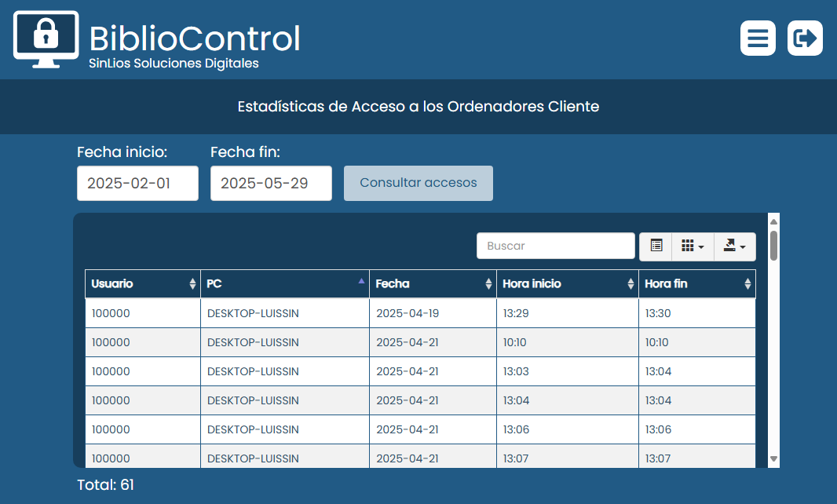
Task: Click the scrollbar down arrow
Action: point(773,458)
